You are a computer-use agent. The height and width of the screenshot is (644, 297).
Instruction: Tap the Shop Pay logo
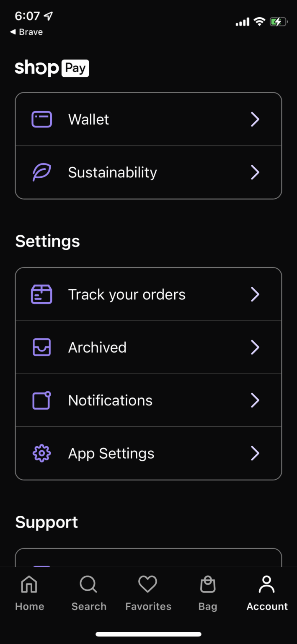coord(52,68)
